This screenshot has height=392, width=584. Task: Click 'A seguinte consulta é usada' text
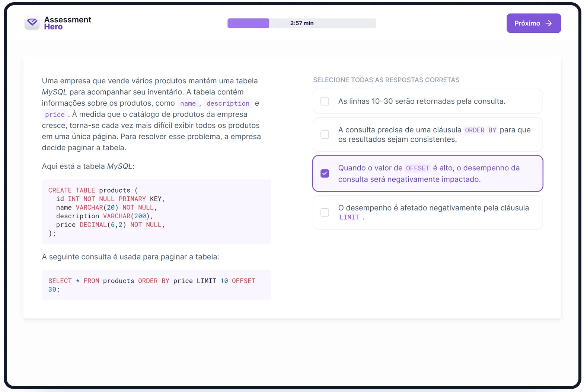tap(131, 257)
